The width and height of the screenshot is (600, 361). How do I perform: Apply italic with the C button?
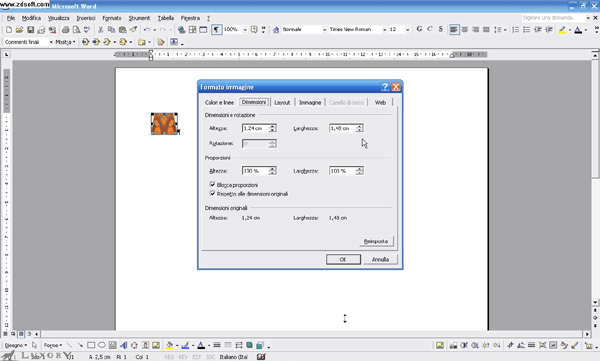tap(430, 29)
